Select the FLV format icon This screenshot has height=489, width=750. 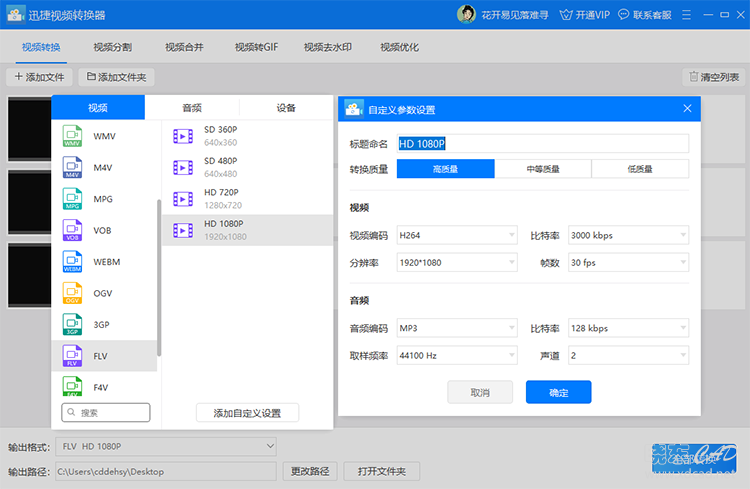pyautogui.click(x=72, y=356)
